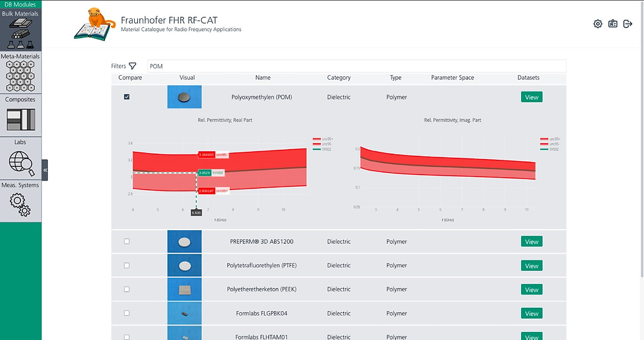The height and width of the screenshot is (340, 644).
Task: Collapse the sidebar with the double chevron
Action: coord(45,170)
